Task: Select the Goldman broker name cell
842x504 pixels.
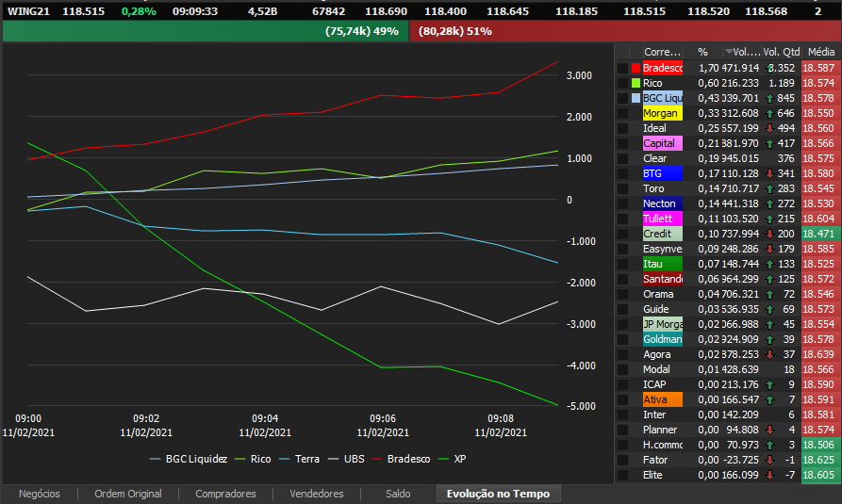Action: 663,339
